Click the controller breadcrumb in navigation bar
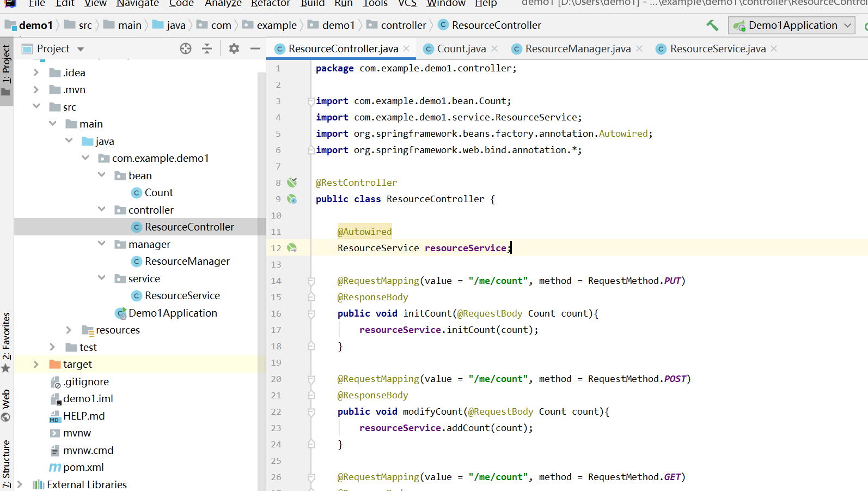 click(x=396, y=25)
